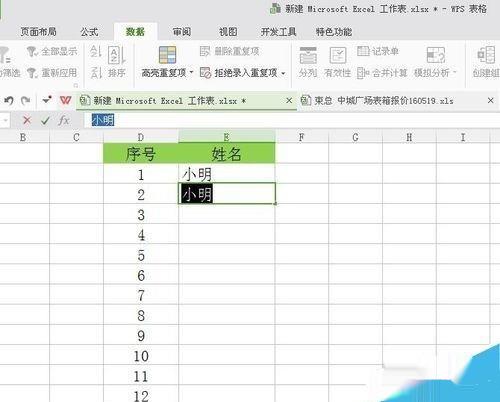Close the 中城广场表箱报价160519.xls tab

[x=490, y=100]
